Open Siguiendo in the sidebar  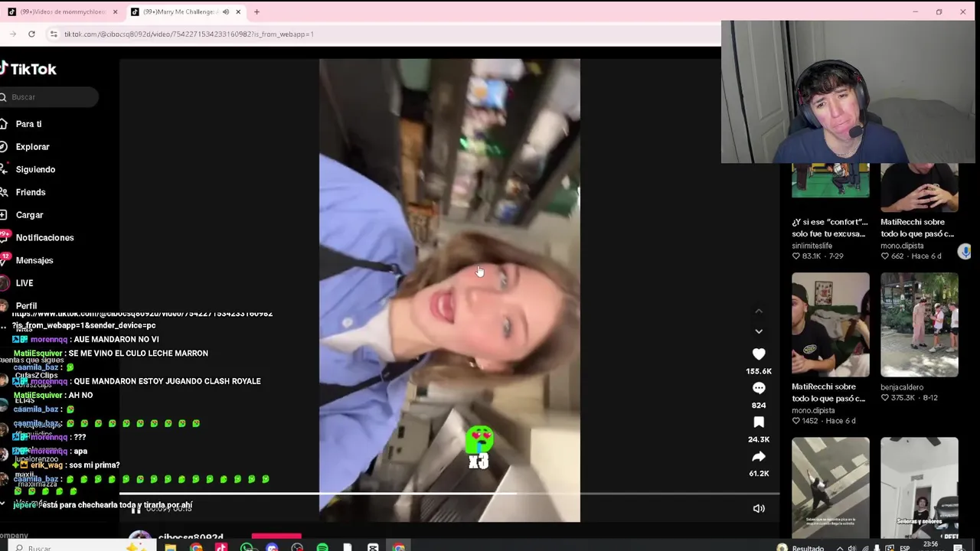[35, 169]
